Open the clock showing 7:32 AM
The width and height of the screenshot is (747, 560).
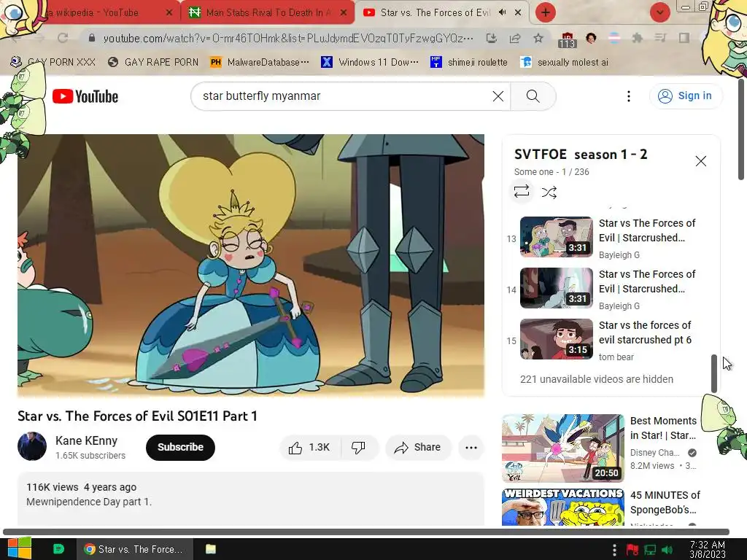click(708, 549)
